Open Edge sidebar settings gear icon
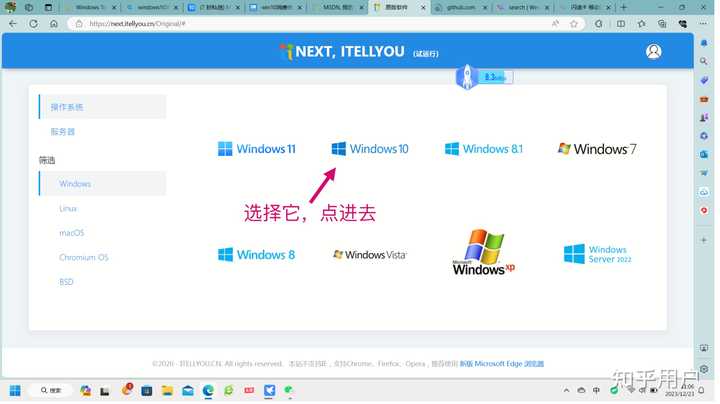 (703, 369)
